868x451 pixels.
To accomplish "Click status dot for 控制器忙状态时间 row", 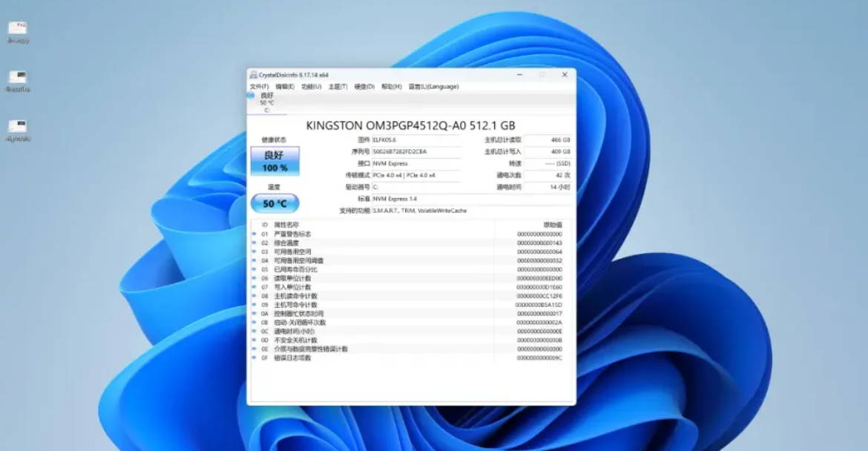I will pos(254,314).
